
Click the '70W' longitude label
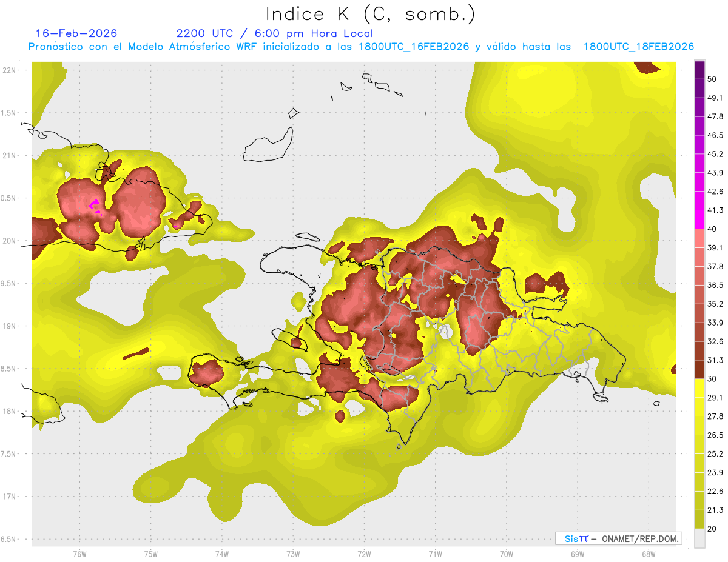506,554
